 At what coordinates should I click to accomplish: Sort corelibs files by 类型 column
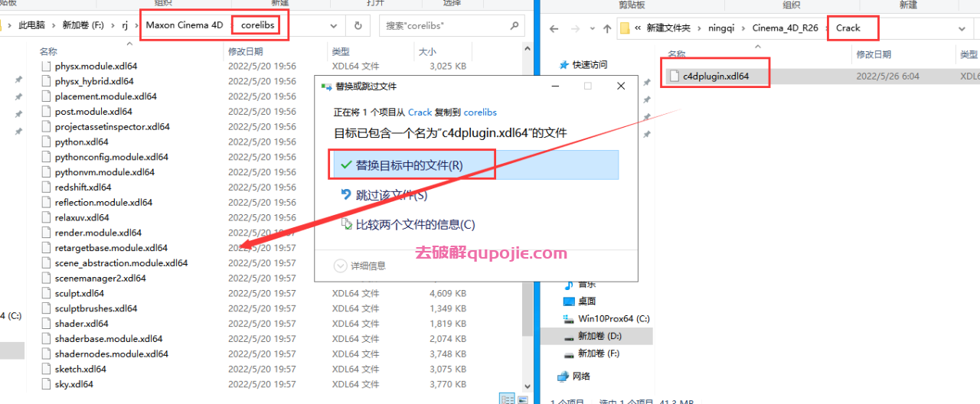coord(340,52)
